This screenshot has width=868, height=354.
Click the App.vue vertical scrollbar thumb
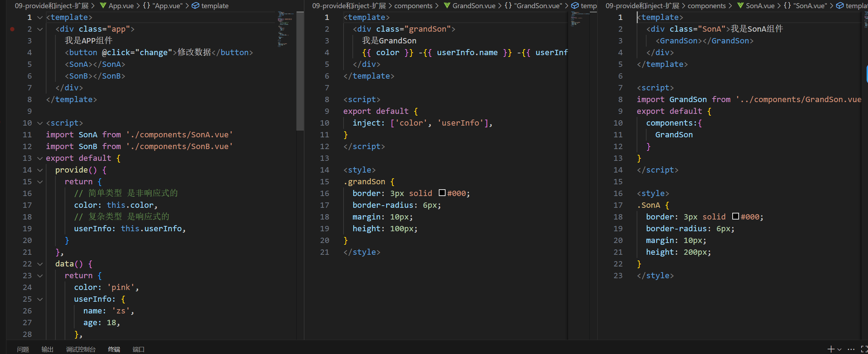[300, 71]
